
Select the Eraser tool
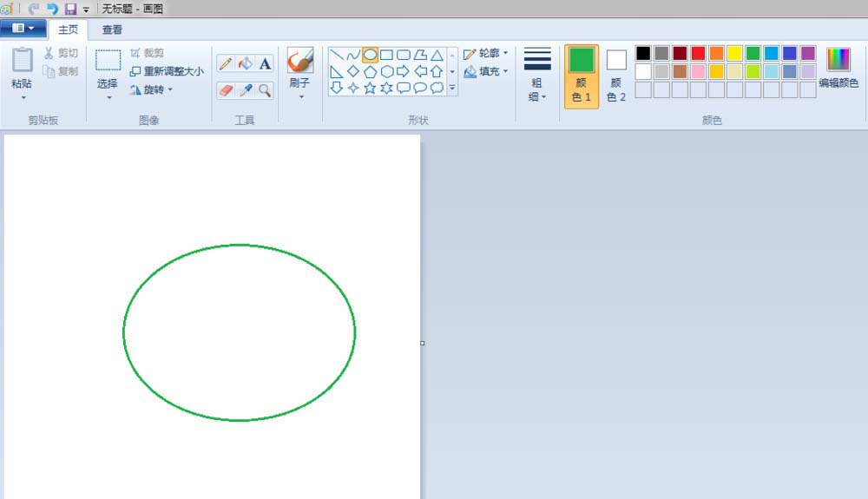click(226, 90)
